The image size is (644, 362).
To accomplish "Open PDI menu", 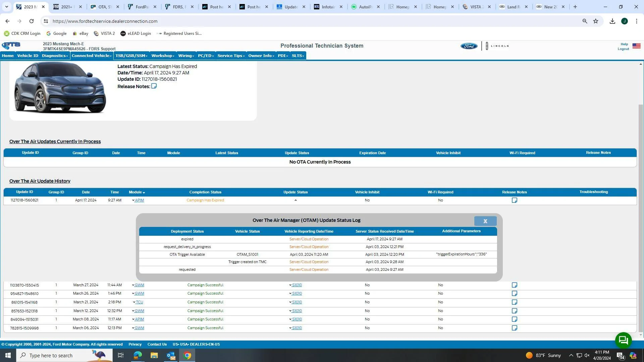I will (x=283, y=56).
